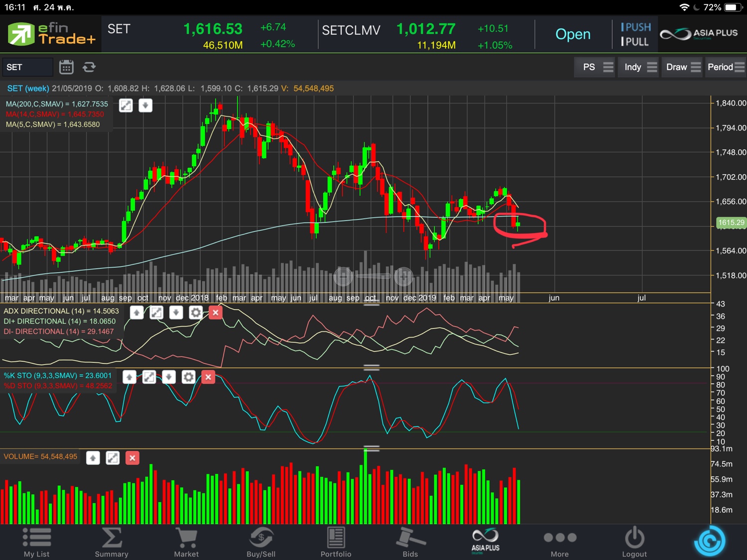
Task: Open the PS dropdown menu
Action: coord(596,67)
